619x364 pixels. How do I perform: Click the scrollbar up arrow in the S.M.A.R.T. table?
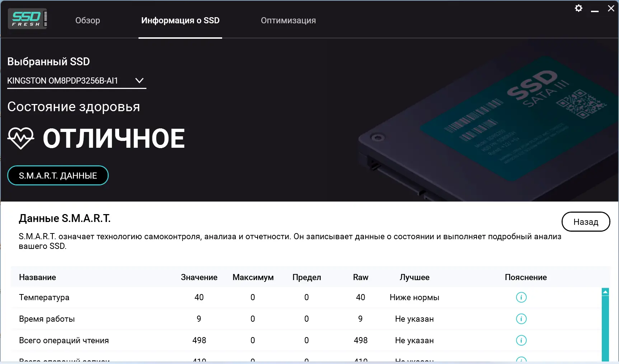click(605, 292)
